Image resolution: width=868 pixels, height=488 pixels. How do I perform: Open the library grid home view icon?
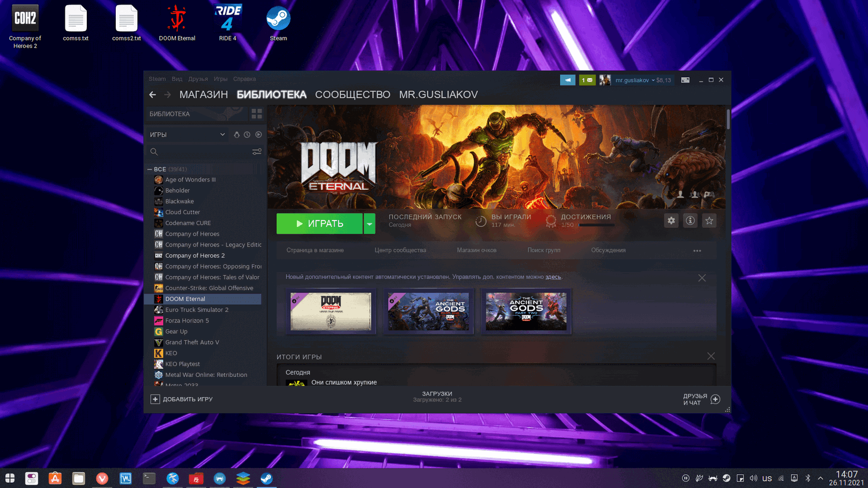pos(257,114)
